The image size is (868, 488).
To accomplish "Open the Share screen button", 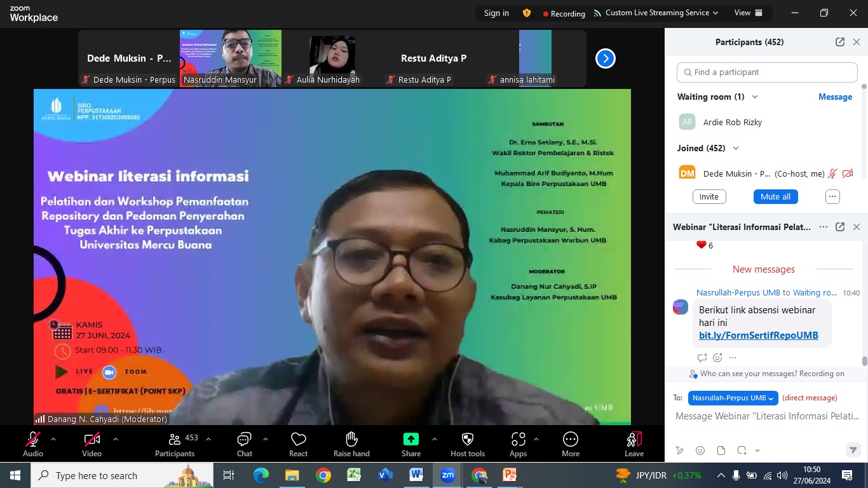I will coord(410,440).
